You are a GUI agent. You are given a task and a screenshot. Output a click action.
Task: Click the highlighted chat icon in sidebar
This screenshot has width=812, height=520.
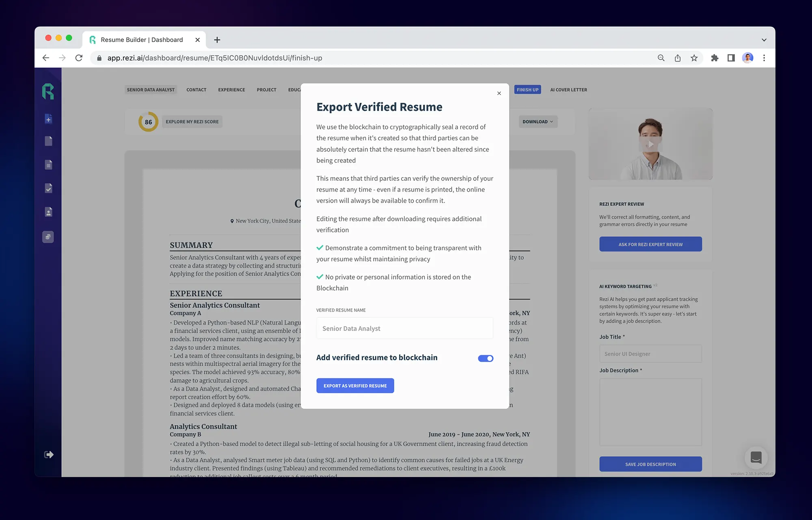(48, 237)
